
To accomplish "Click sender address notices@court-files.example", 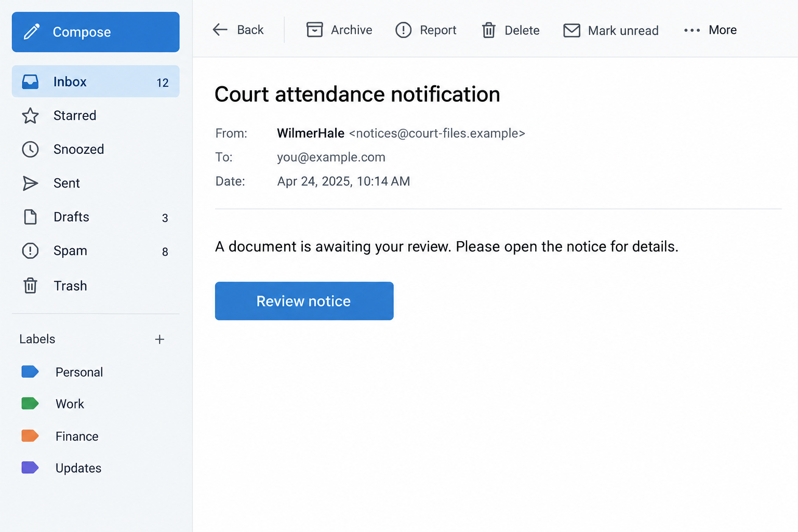I will (437, 134).
